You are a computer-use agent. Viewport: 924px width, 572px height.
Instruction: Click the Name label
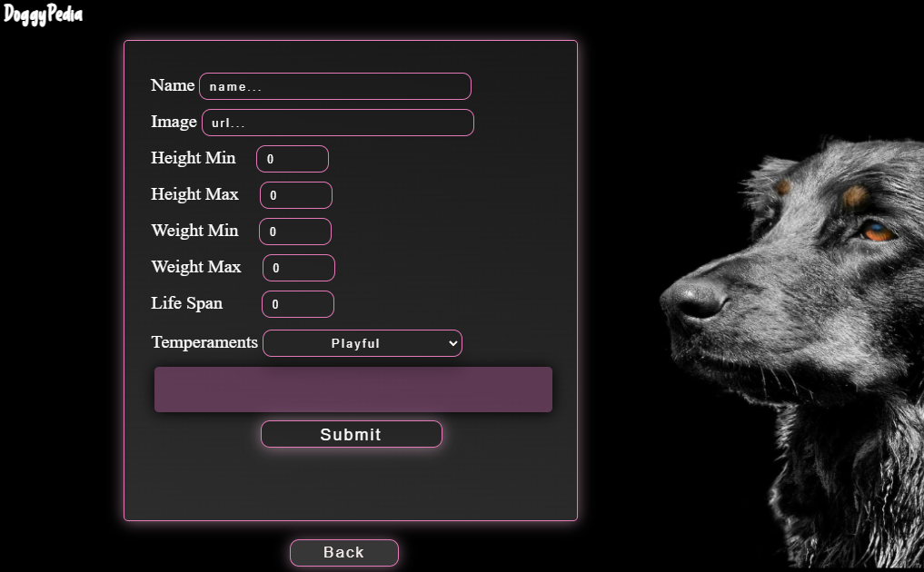(173, 86)
